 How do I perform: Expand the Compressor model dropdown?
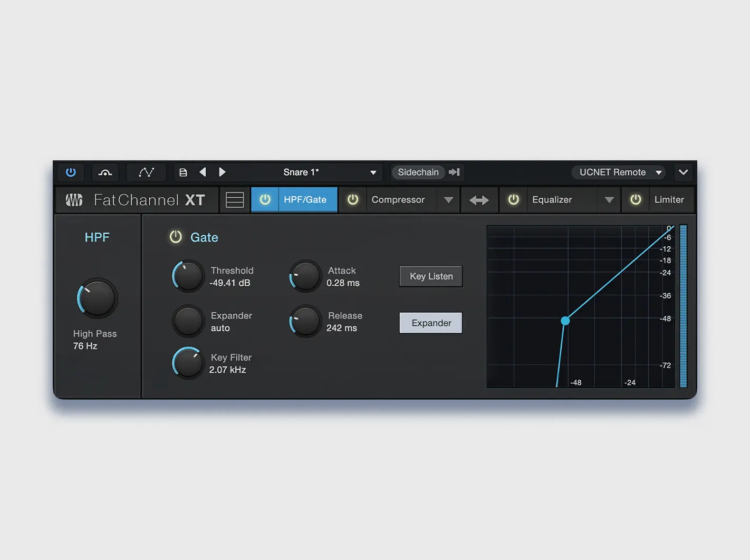(448, 200)
